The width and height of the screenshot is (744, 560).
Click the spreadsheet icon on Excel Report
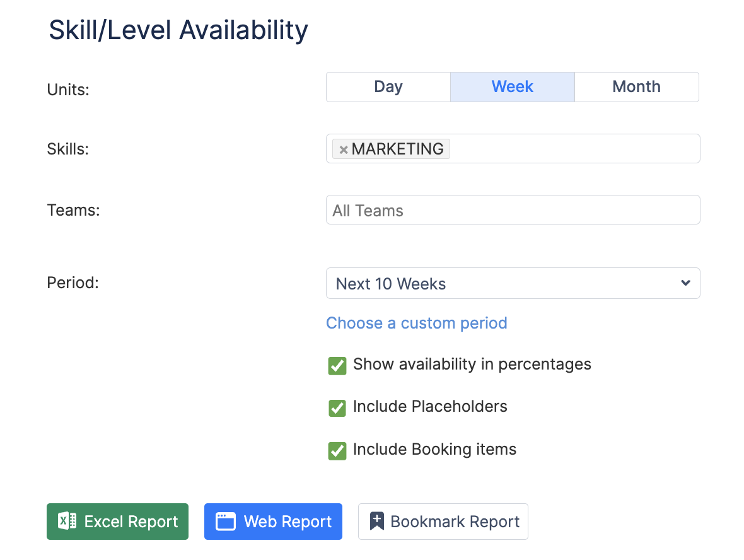coord(67,522)
